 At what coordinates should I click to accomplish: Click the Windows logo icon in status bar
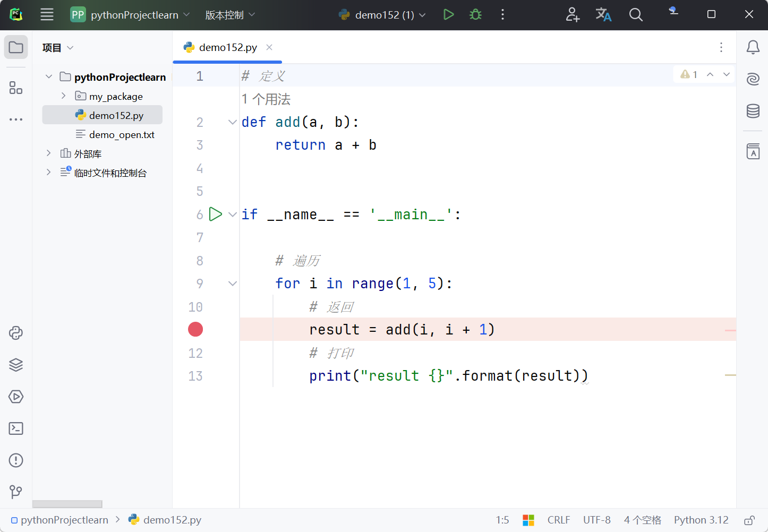(x=528, y=520)
